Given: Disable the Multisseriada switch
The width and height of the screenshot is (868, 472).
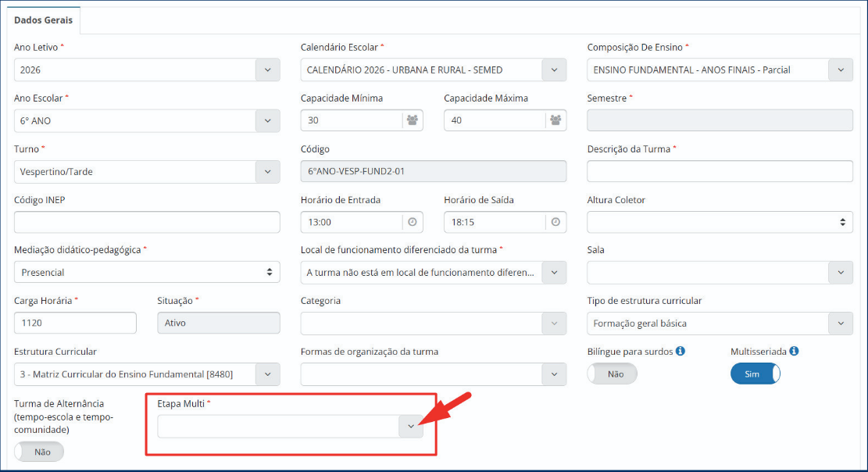Looking at the screenshot, I should point(755,374).
